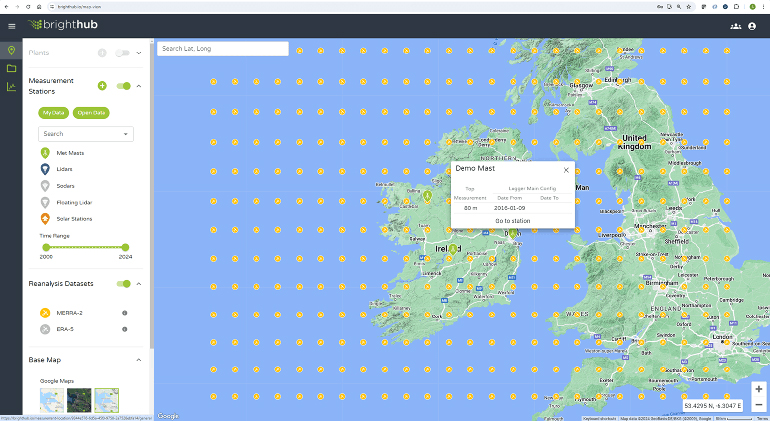Click the green mast marker at Dublin
Image resolution: width=770 pixels, height=421 pixels.
(513, 233)
